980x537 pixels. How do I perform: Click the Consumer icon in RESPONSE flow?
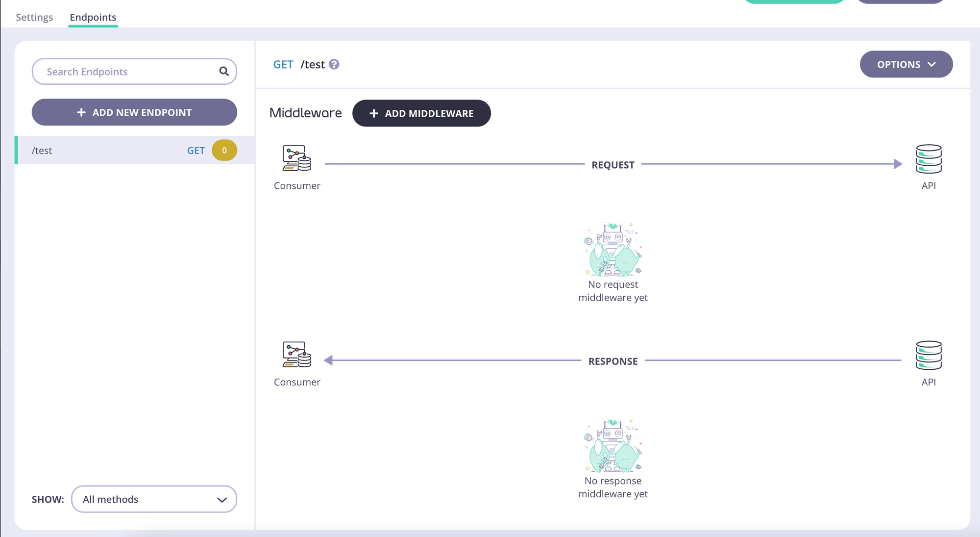[x=296, y=354]
